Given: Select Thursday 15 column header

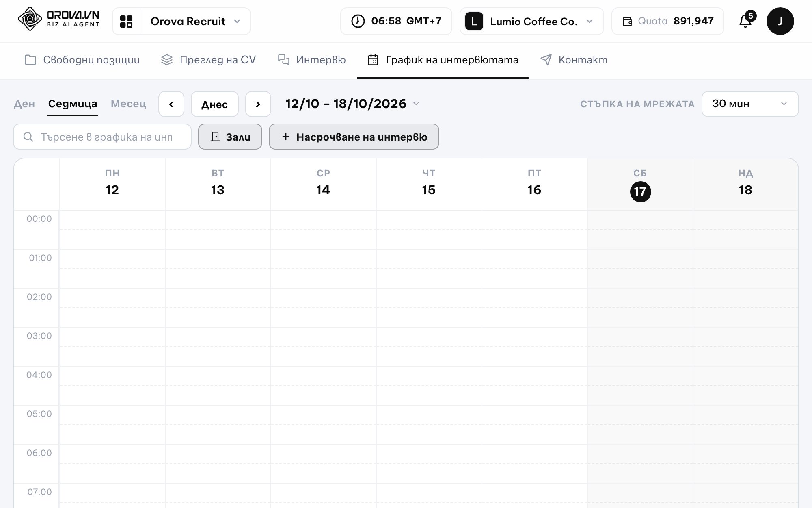Looking at the screenshot, I should (429, 184).
